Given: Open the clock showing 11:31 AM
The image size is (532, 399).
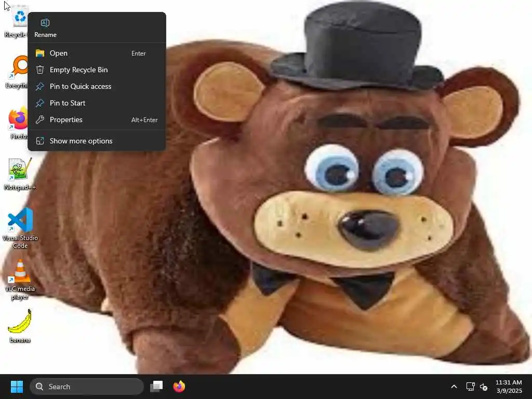Looking at the screenshot, I should pos(509,387).
